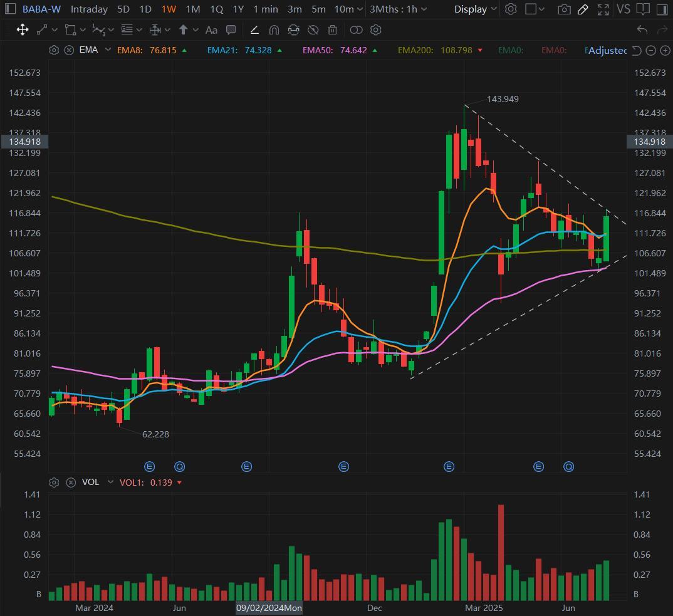Select the 1 min interval

pyautogui.click(x=265, y=9)
